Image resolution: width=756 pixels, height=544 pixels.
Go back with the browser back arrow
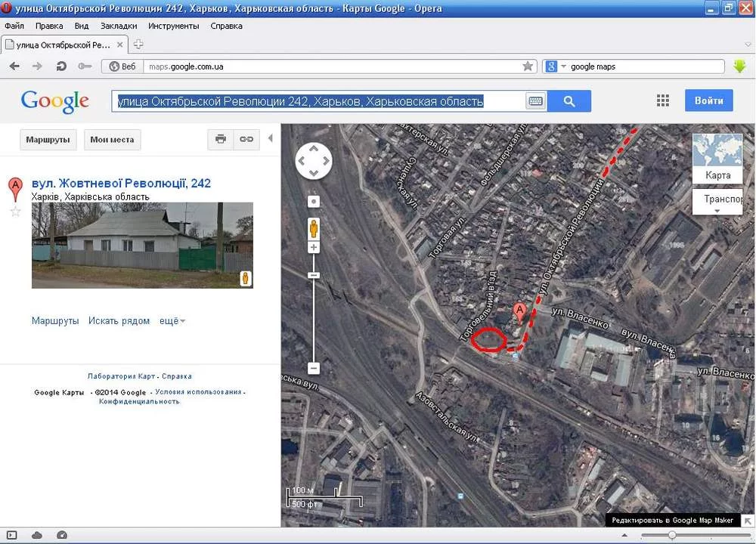coord(14,66)
